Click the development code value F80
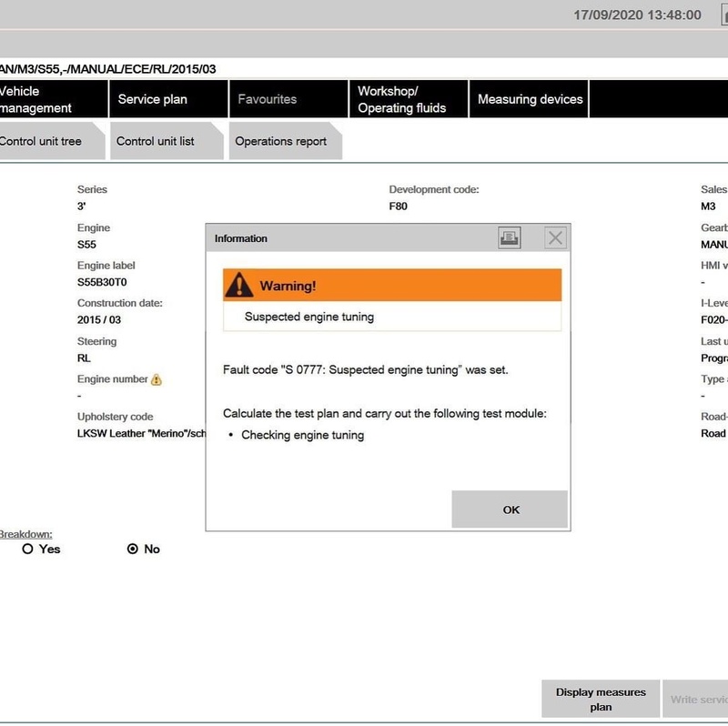 pos(398,207)
